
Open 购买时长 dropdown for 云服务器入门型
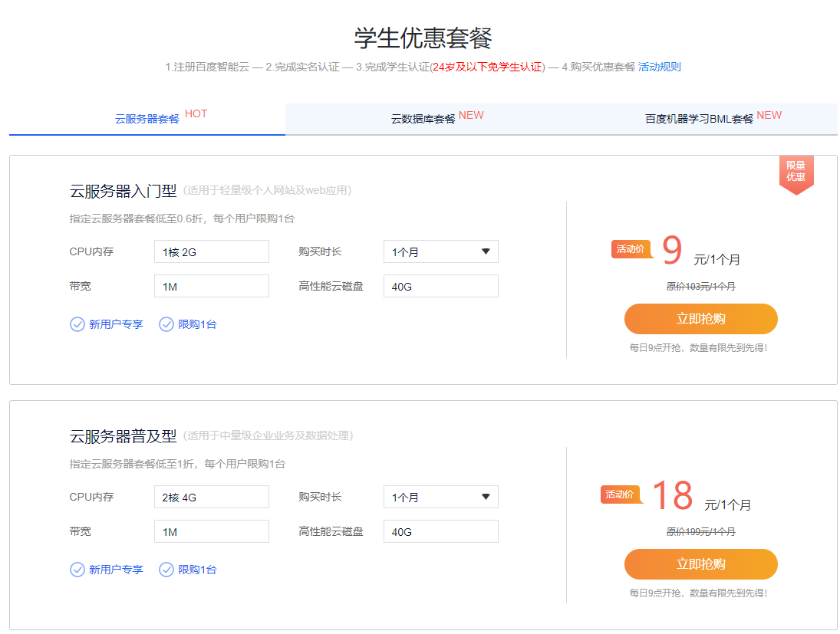click(440, 251)
